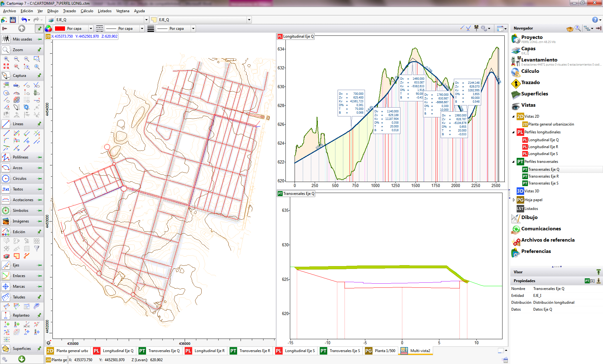This screenshot has height=364, width=603.
Task: Toggle the pin on the Zoom group
Action: click(x=39, y=50)
